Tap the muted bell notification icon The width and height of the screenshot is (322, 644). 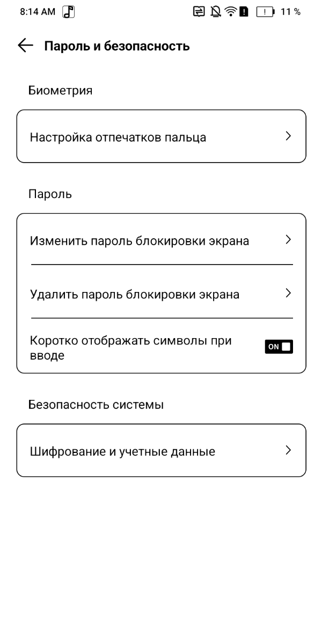point(216,12)
